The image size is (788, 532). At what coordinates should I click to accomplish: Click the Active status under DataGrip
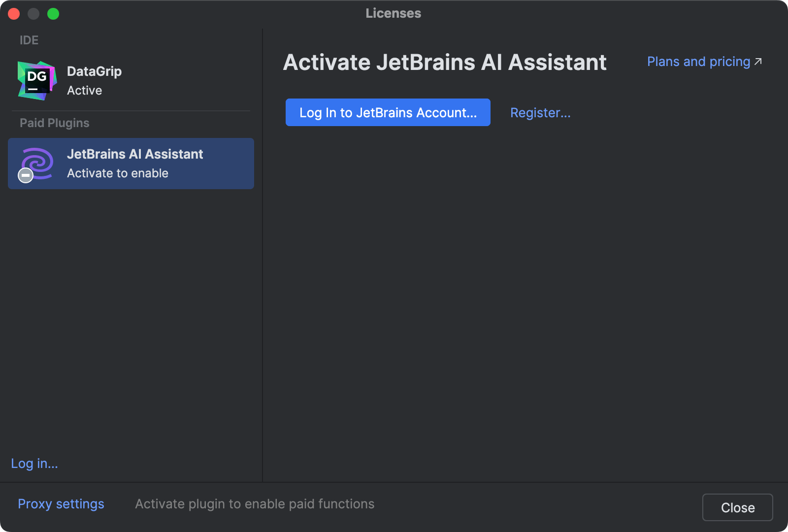tap(84, 90)
